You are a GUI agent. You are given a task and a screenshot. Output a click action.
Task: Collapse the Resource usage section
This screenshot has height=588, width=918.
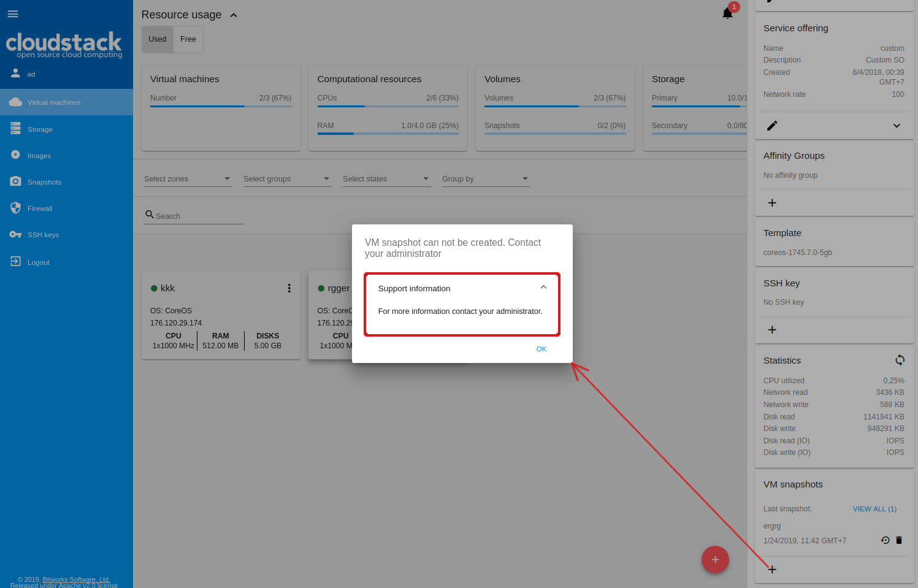point(234,15)
